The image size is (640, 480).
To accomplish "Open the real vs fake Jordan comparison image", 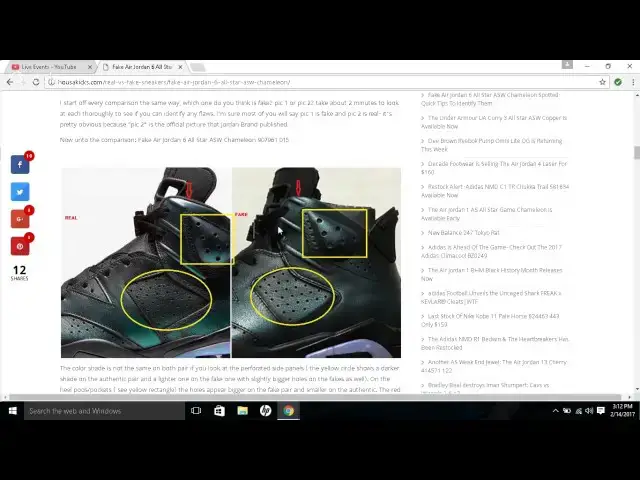I will (231, 262).
